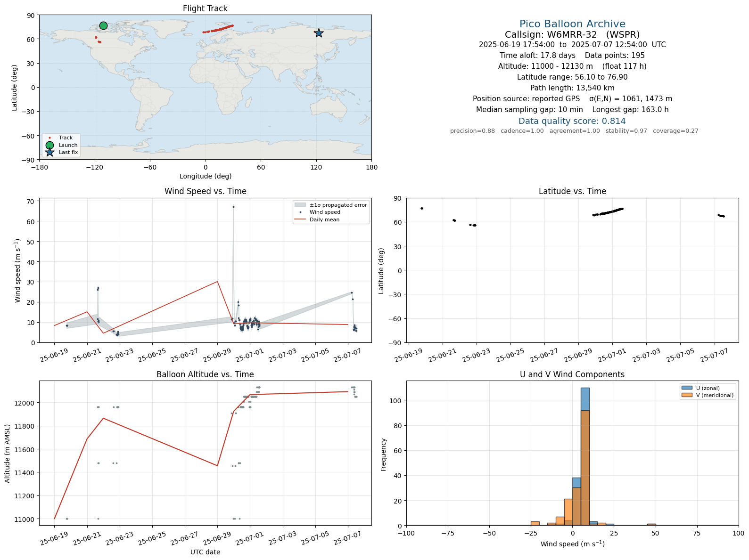Click the grey ±1σ propagated error swatch
The height and width of the screenshot is (560, 749).
pyautogui.click(x=300, y=205)
